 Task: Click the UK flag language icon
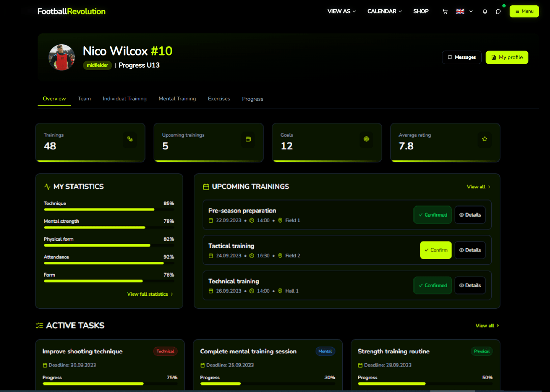coord(460,11)
